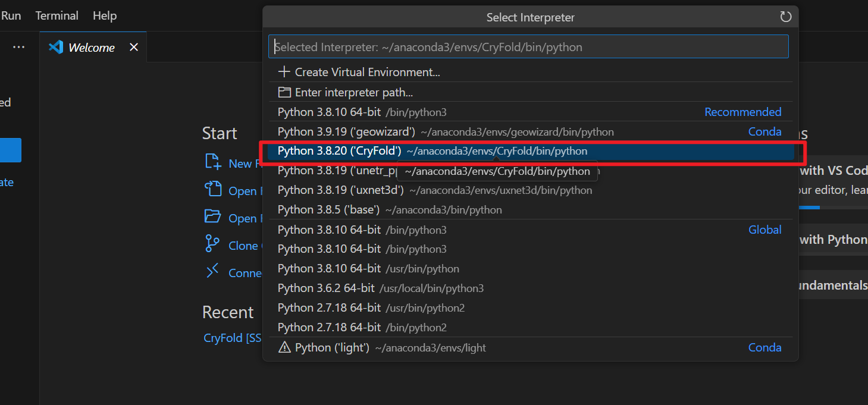Close the Welcome tab

pos(133,47)
